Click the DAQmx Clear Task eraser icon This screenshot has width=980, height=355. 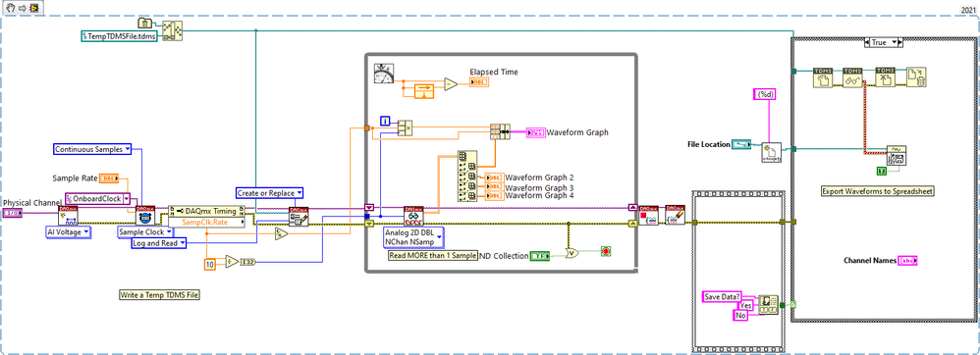click(x=675, y=214)
